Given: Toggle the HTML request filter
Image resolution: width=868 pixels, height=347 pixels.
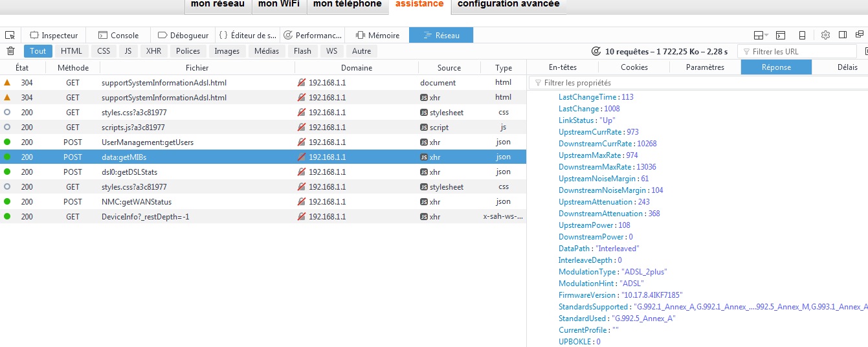Looking at the screenshot, I should (72, 51).
